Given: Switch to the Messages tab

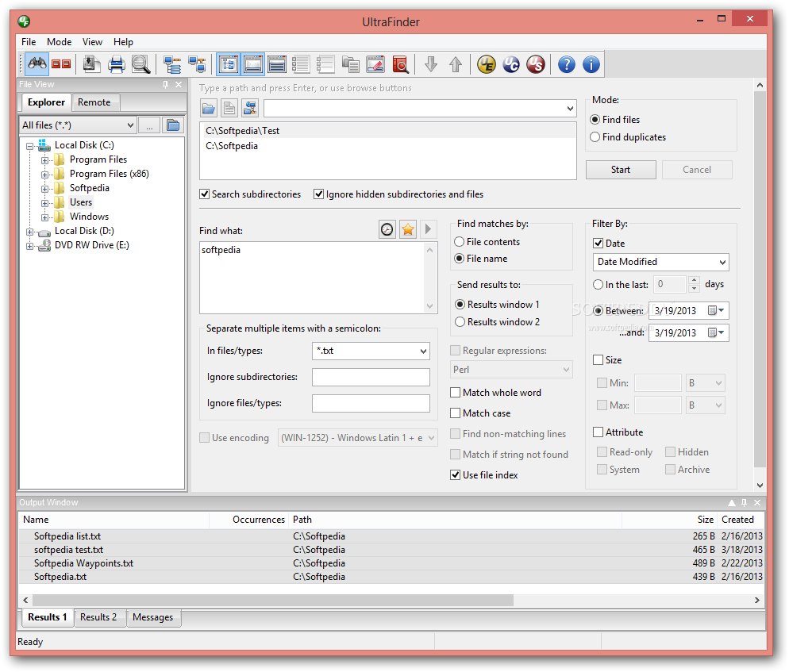Looking at the screenshot, I should [x=153, y=617].
